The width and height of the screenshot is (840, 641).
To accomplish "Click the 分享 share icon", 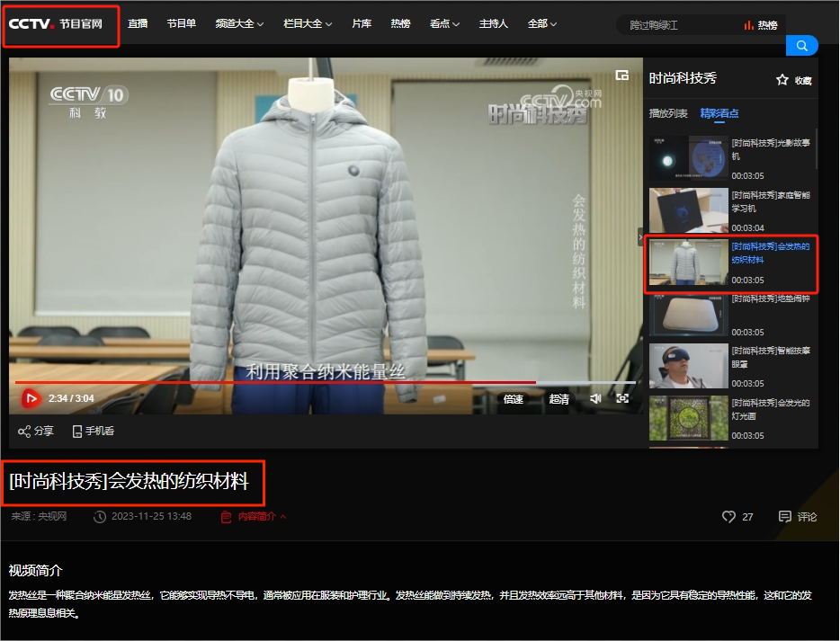I will tap(24, 432).
